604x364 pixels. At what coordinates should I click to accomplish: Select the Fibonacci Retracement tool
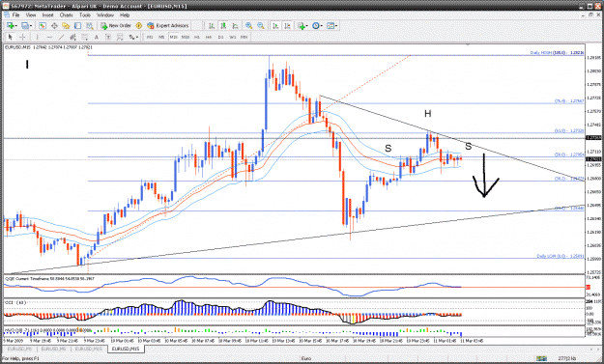click(x=84, y=37)
